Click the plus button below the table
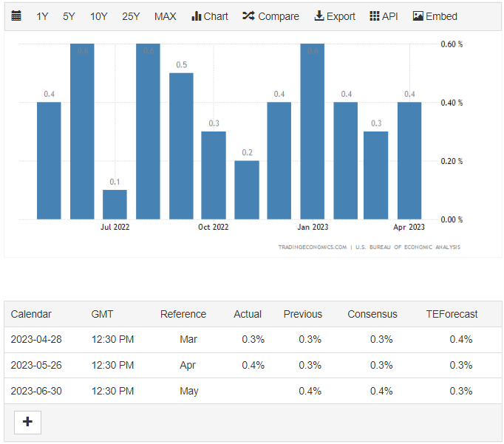The width and height of the screenshot is (504, 444). [x=28, y=422]
